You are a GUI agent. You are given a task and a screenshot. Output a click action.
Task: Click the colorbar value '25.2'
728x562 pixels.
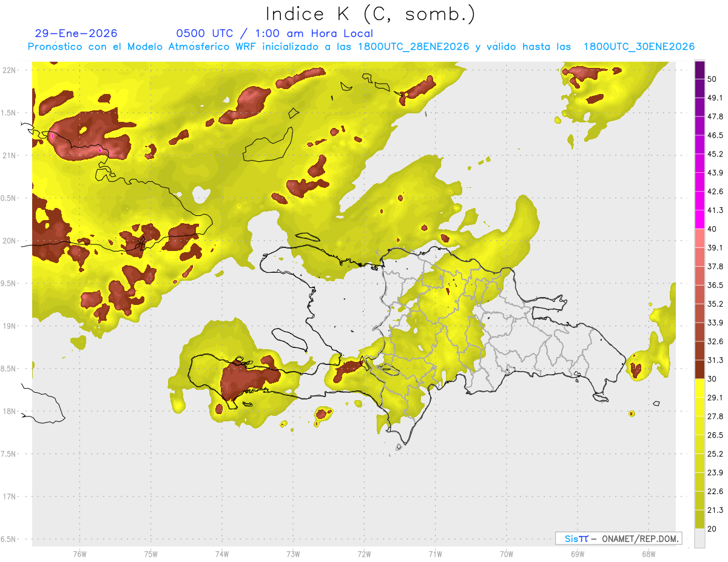(715, 453)
